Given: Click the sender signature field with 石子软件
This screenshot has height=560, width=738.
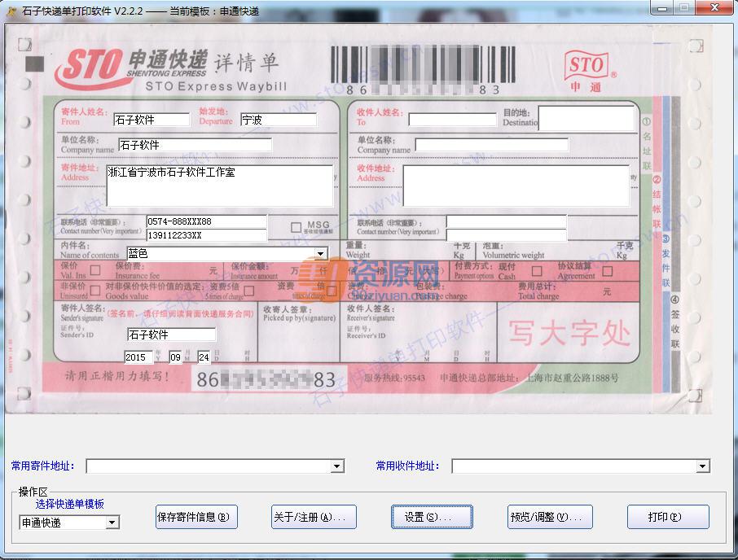Looking at the screenshot, I should 171,335.
